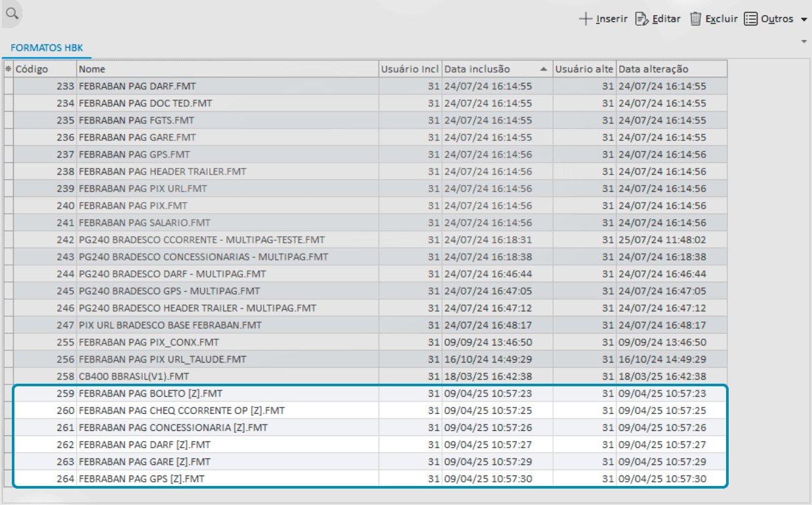Click code cell 242
The image size is (812, 505).
45,239
